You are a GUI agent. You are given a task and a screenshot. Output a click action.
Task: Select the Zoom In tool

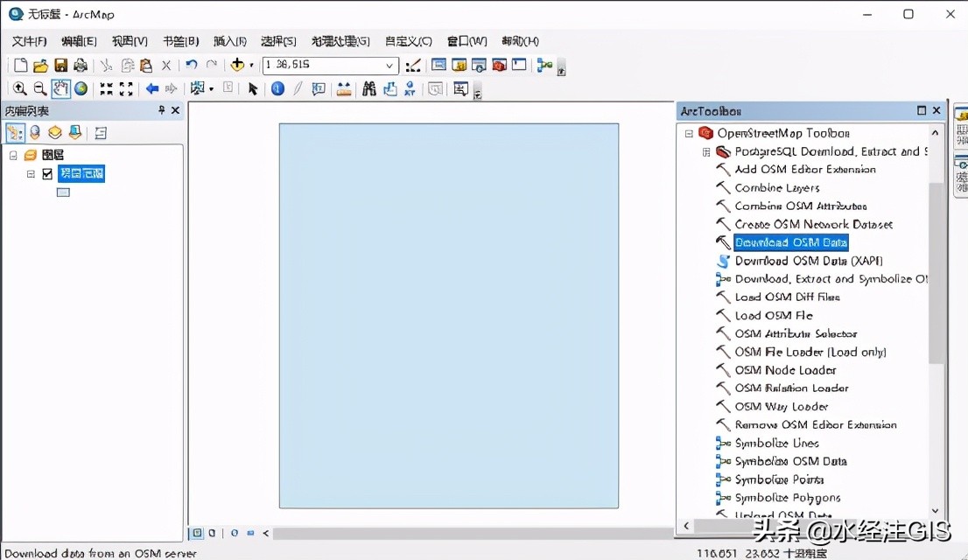(x=20, y=89)
